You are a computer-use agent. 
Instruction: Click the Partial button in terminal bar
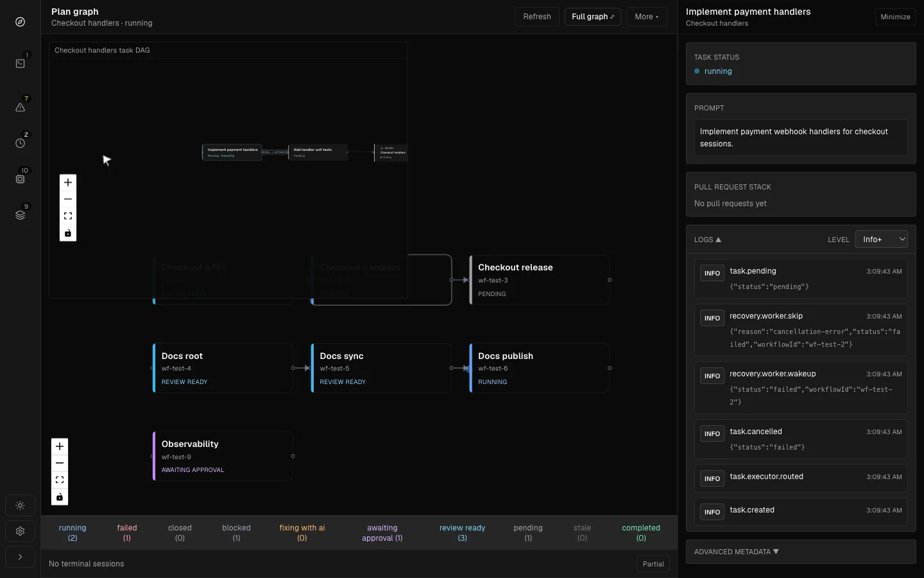pyautogui.click(x=653, y=564)
